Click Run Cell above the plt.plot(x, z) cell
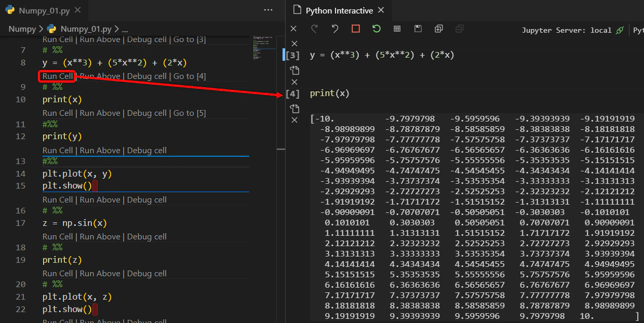This screenshot has width=644, height=323. (58, 274)
